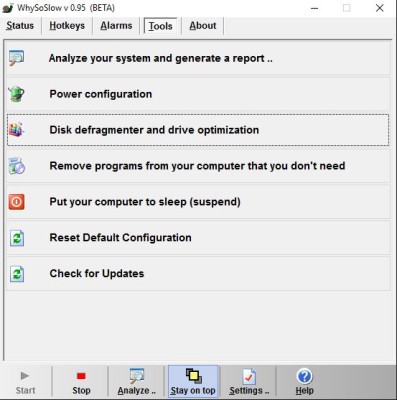Click the remove programs icon

coord(17,166)
